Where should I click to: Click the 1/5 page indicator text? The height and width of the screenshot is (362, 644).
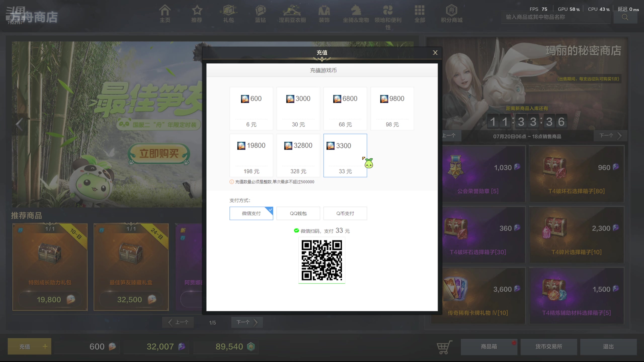tap(212, 323)
